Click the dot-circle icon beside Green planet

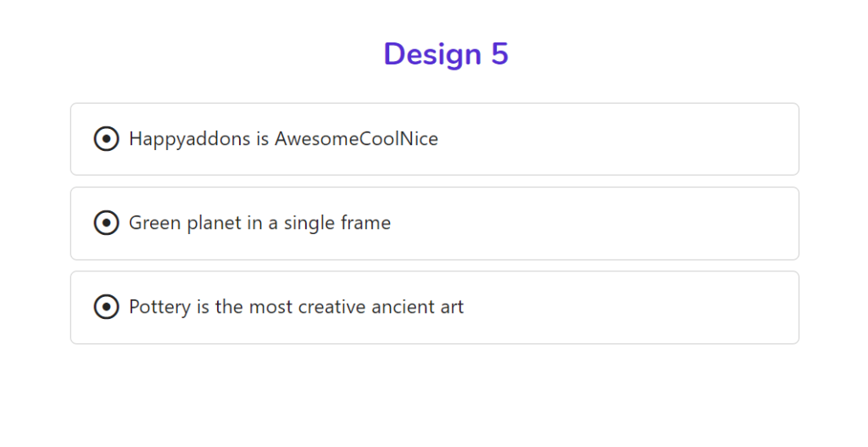tap(106, 223)
